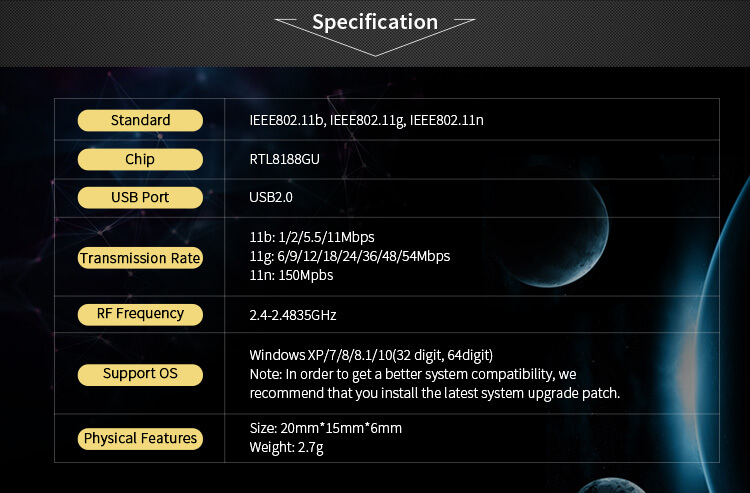Screen dimensions: 750x493
Task: Select the Standard label pill
Action: click(x=140, y=120)
